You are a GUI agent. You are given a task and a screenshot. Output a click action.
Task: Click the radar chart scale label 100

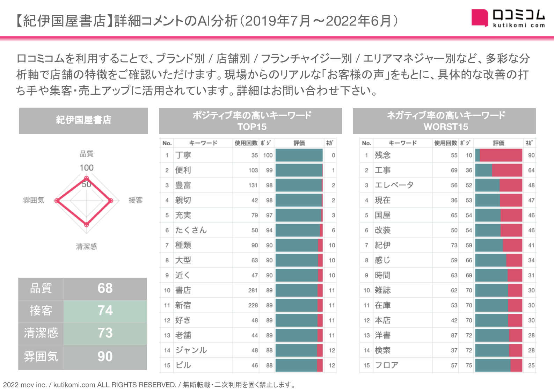point(86,168)
